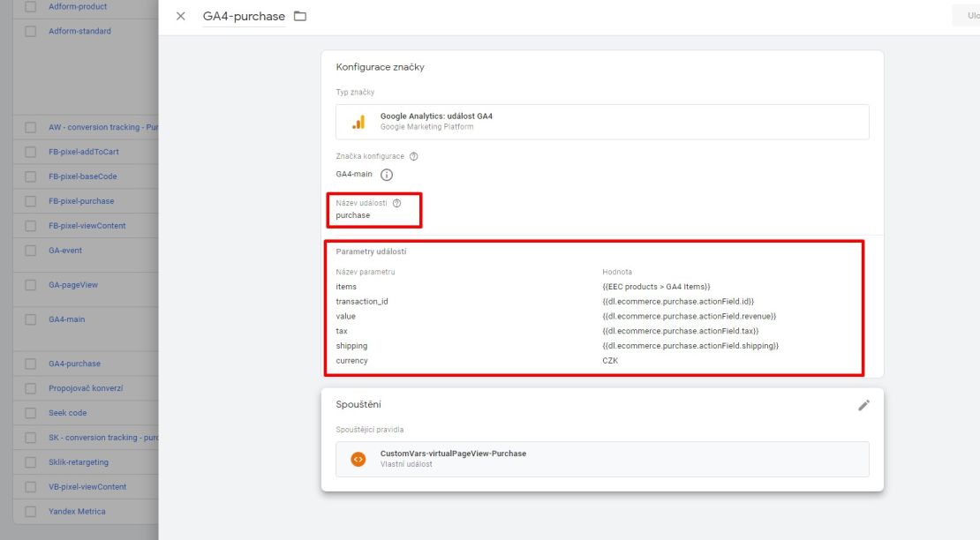Open the Yandex Metrica tag

pyautogui.click(x=77, y=512)
